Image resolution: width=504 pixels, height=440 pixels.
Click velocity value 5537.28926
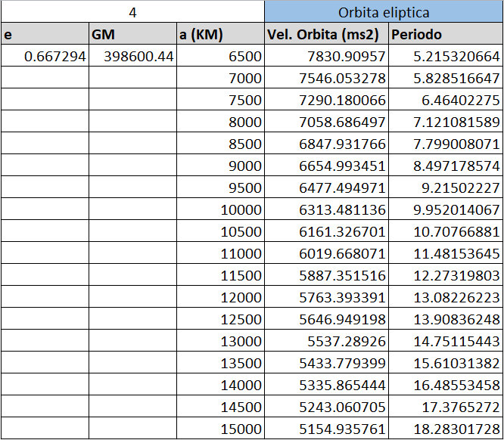click(327, 340)
